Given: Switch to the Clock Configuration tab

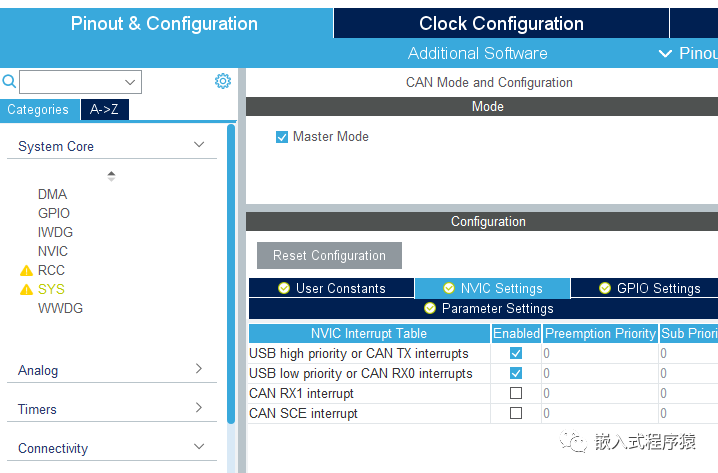Looking at the screenshot, I should click(501, 24).
